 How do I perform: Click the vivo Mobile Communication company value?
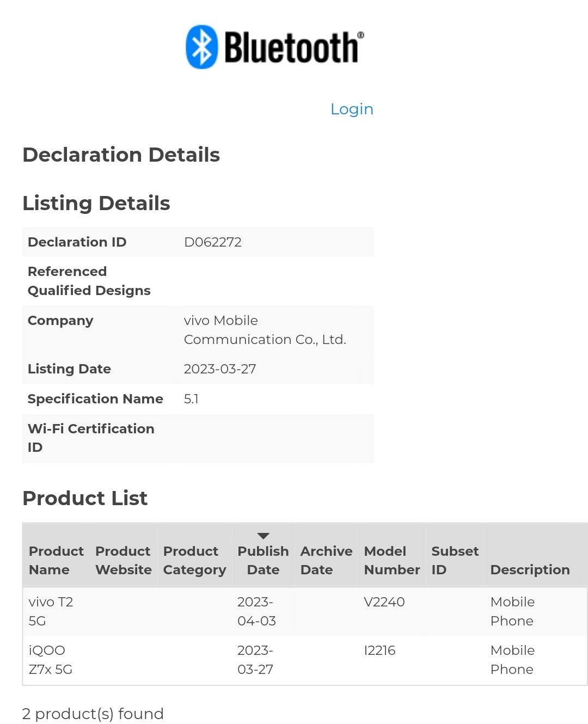pos(265,330)
